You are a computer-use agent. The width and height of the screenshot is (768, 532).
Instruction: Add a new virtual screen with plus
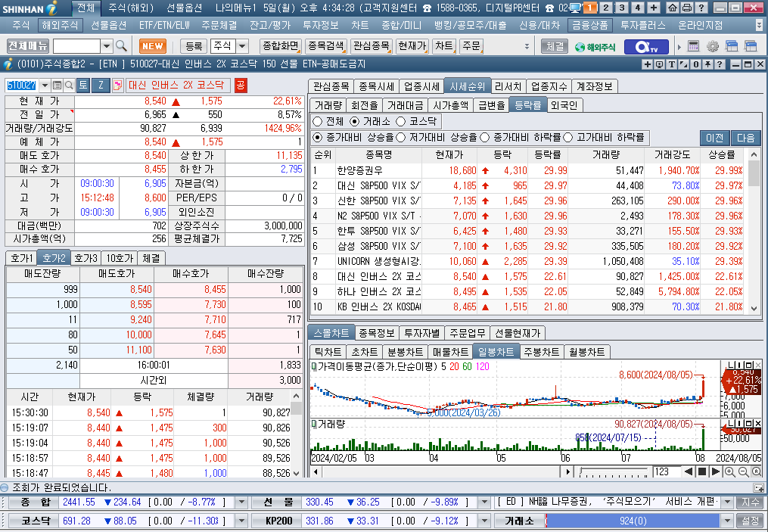(x=654, y=8)
